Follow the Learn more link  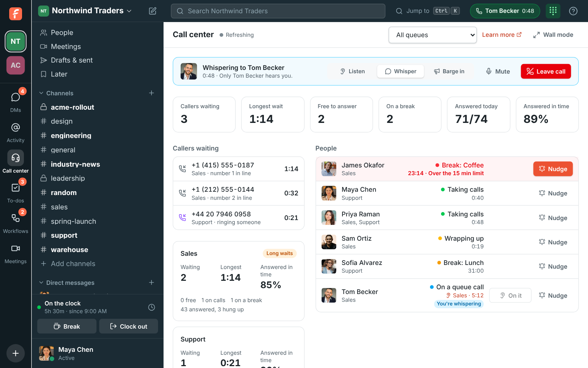pyautogui.click(x=502, y=35)
